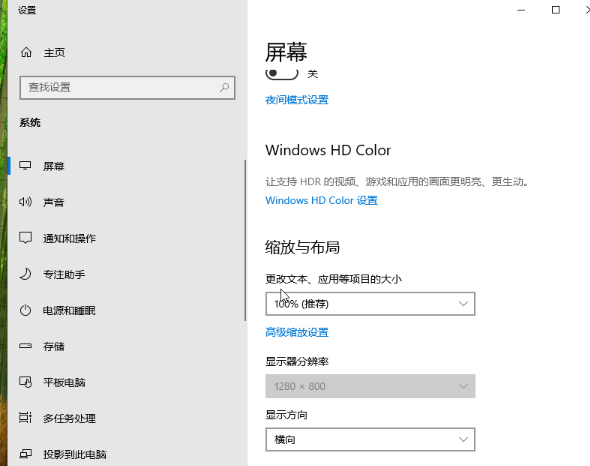Click the sidebar vertical scrollbar
Image resolution: width=590 pixels, height=466 pixels.
245,240
